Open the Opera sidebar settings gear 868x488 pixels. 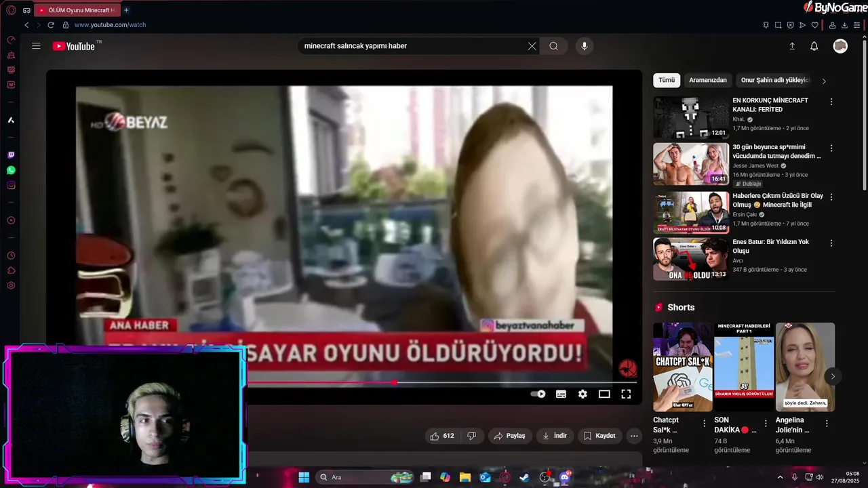click(11, 285)
